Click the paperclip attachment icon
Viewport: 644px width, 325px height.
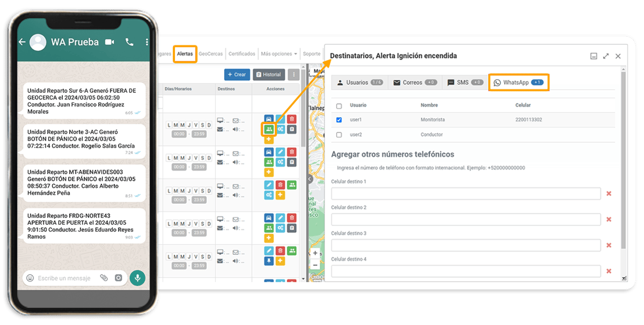point(104,278)
